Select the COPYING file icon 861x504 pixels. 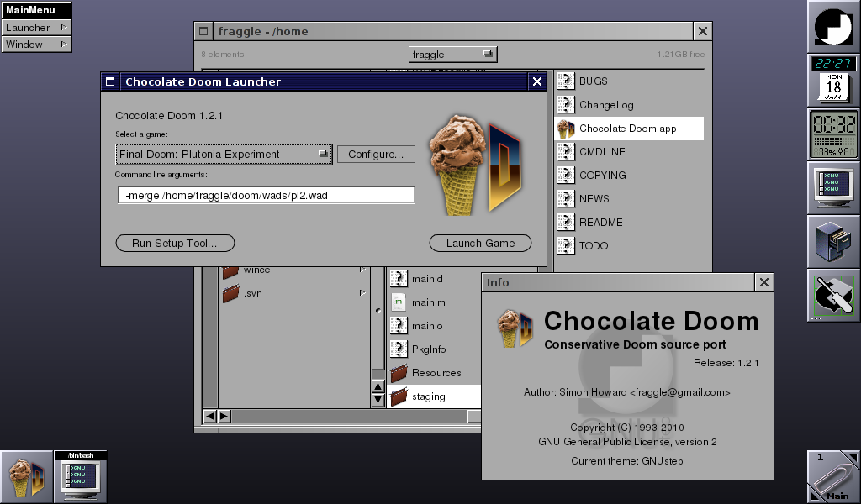[x=566, y=175]
